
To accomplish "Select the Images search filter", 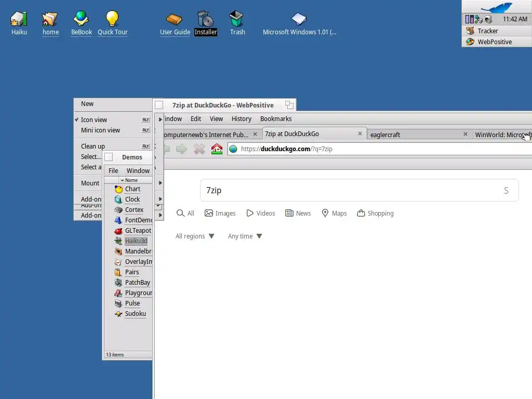I will (x=220, y=213).
